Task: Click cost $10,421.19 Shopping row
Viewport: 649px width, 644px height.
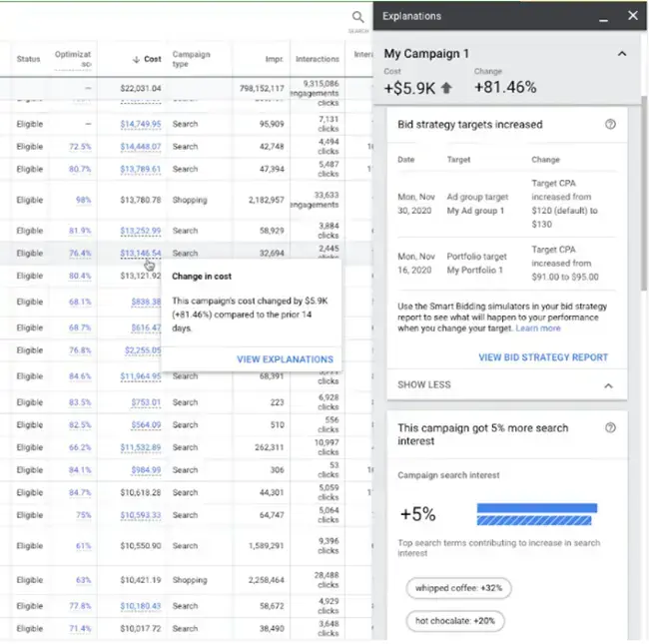Action: click(141, 580)
